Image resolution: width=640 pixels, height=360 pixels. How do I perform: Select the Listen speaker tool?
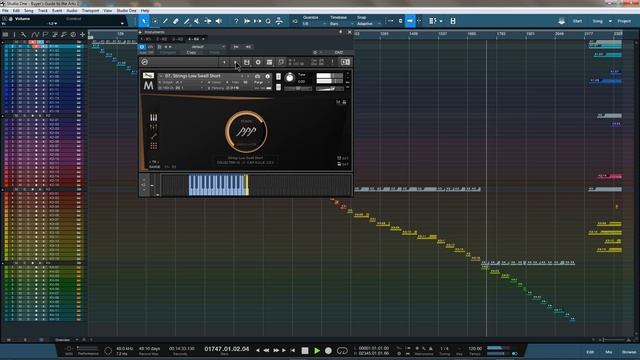219,21
